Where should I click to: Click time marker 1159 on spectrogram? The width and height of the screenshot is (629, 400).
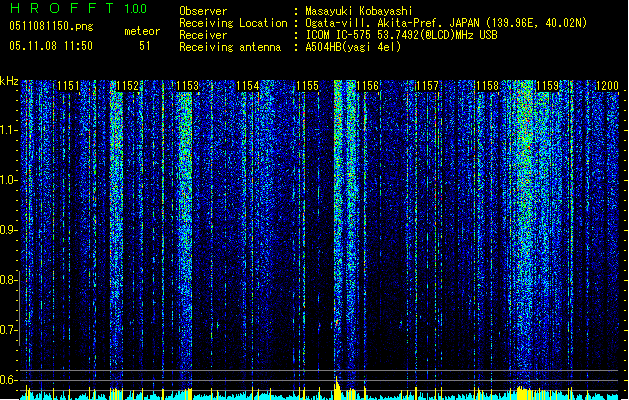click(x=547, y=86)
